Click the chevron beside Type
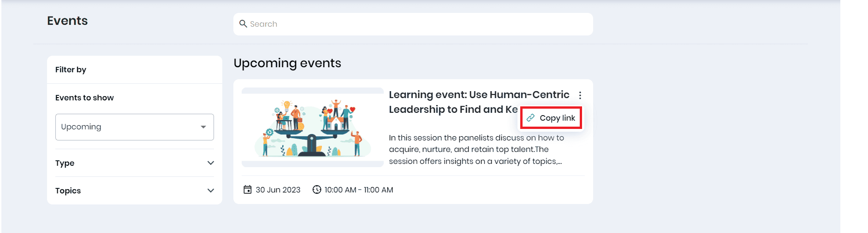The height and width of the screenshot is (233, 868). (211, 163)
